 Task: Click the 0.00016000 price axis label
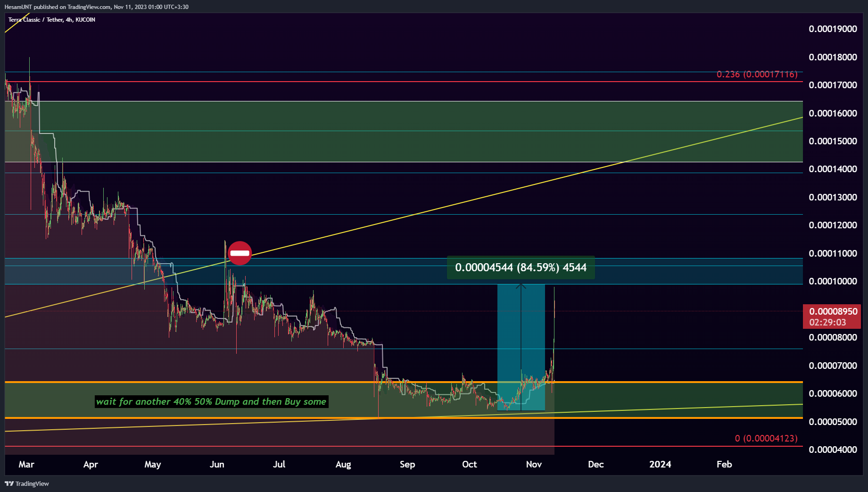coord(833,113)
